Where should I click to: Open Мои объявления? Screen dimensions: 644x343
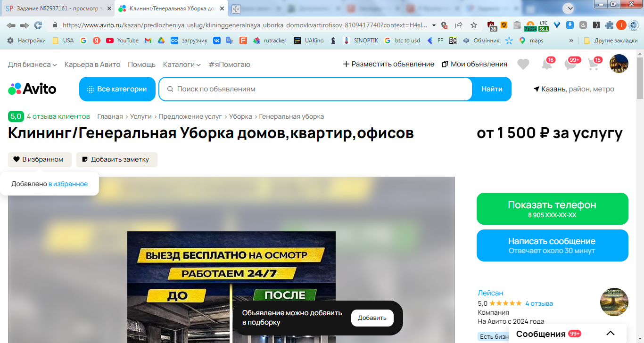point(475,64)
